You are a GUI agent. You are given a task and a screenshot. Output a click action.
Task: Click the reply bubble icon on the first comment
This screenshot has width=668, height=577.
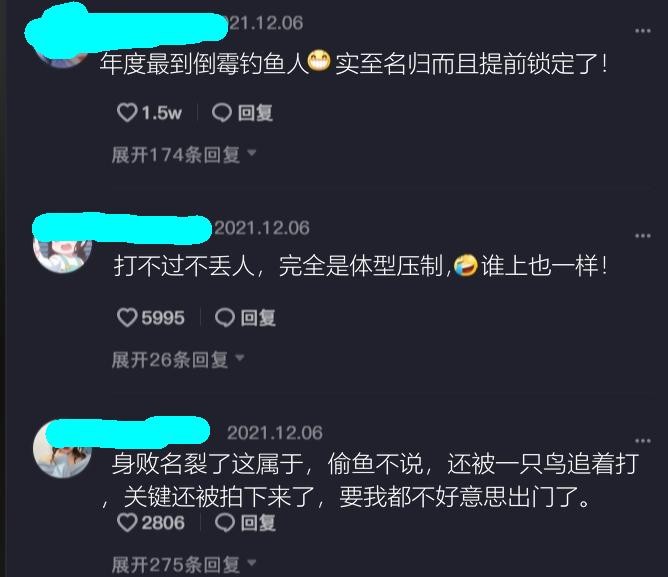pyautogui.click(x=222, y=113)
